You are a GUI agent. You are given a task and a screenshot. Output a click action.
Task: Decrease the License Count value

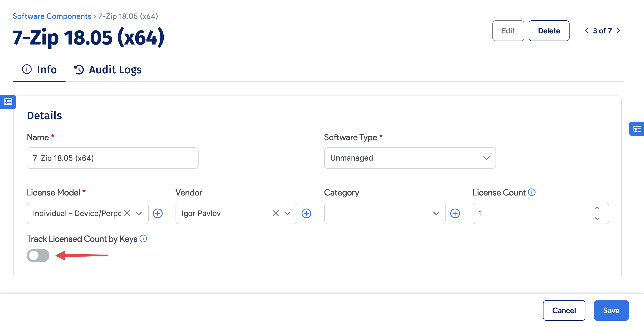tap(597, 219)
